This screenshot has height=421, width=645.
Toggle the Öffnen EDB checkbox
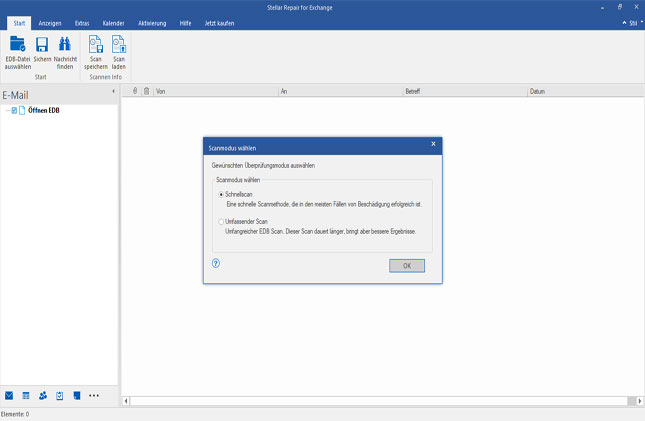[14, 110]
